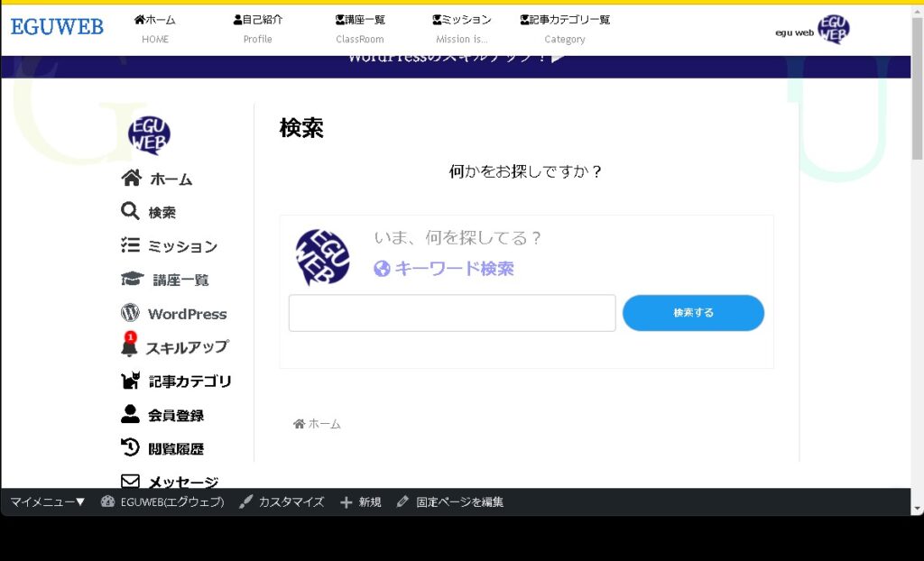Click the WordPress logo icon in sidebar

(130, 313)
